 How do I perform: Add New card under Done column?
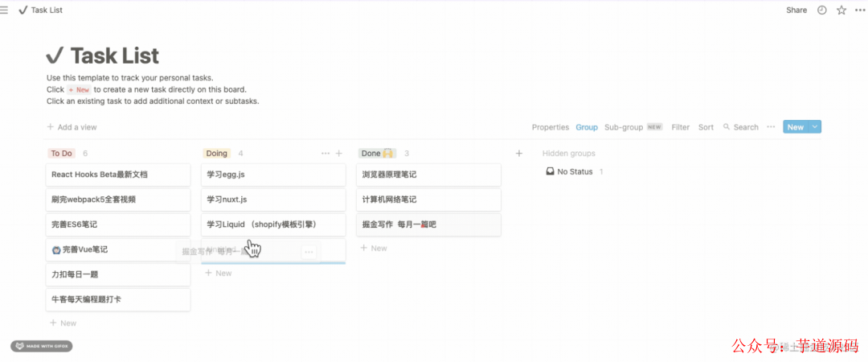pos(374,249)
